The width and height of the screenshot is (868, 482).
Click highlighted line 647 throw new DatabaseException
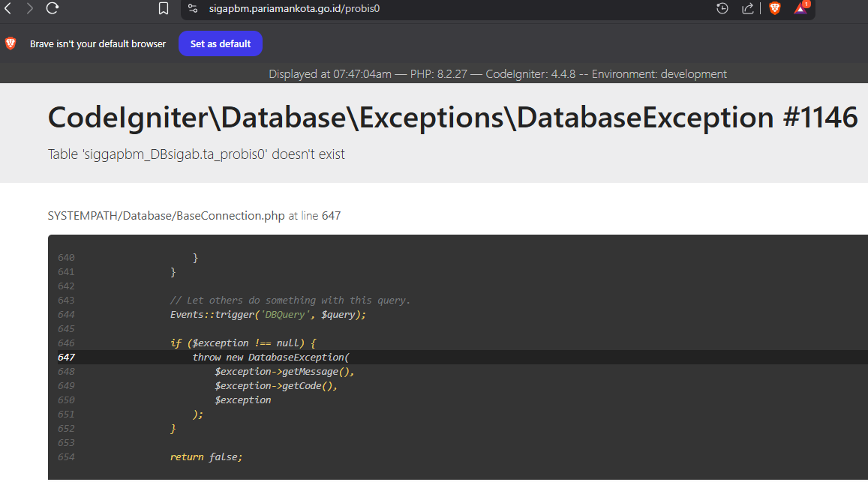271,358
